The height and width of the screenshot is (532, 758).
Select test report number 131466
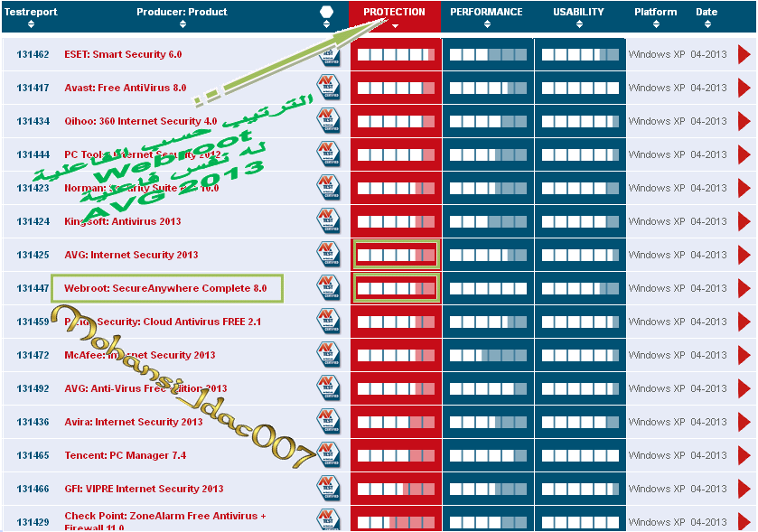[33, 489]
